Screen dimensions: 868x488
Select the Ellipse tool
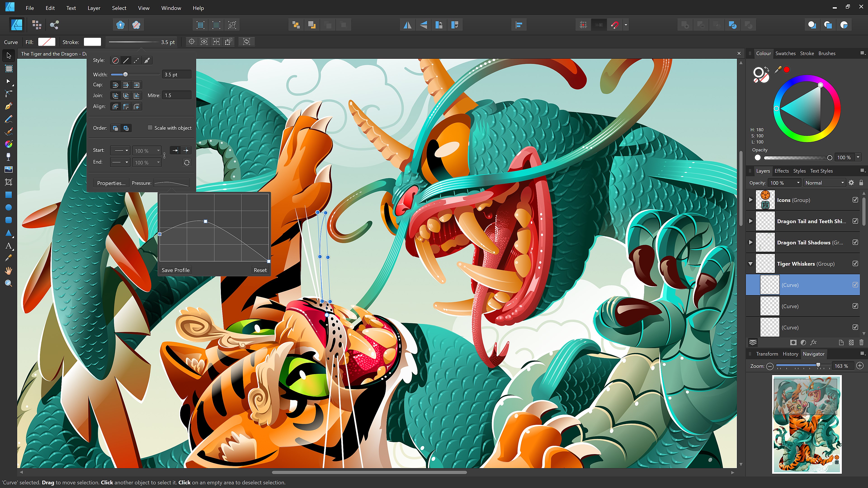pyautogui.click(x=8, y=207)
